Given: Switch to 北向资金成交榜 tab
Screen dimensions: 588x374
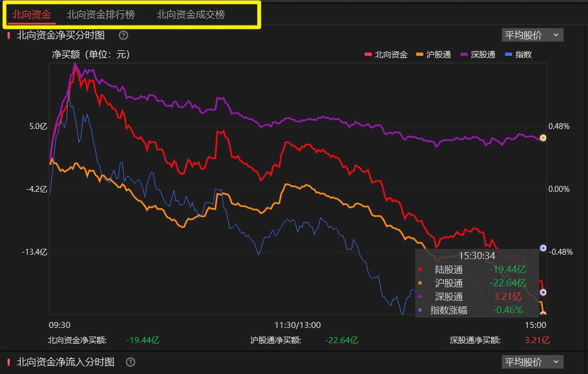Looking at the screenshot, I should pos(191,15).
